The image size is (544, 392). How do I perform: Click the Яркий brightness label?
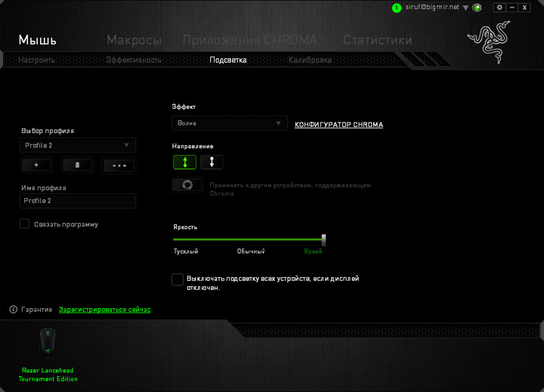(313, 252)
